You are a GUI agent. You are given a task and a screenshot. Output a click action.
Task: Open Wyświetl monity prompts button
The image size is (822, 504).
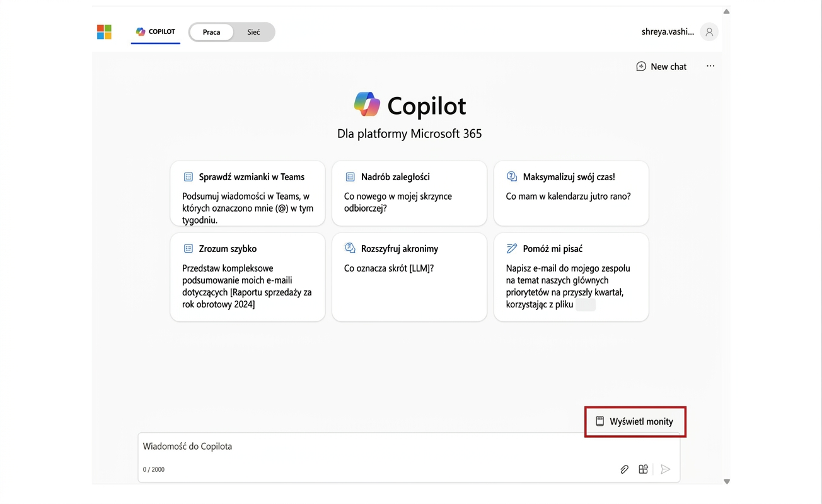635,421
